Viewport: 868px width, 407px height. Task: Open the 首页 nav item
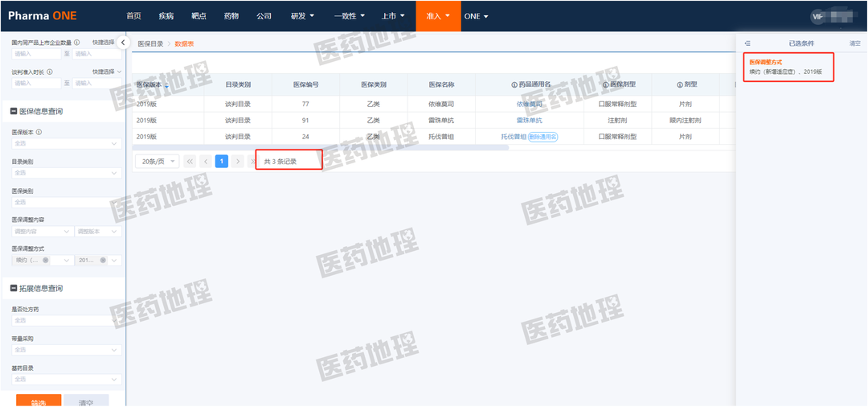pyautogui.click(x=133, y=16)
